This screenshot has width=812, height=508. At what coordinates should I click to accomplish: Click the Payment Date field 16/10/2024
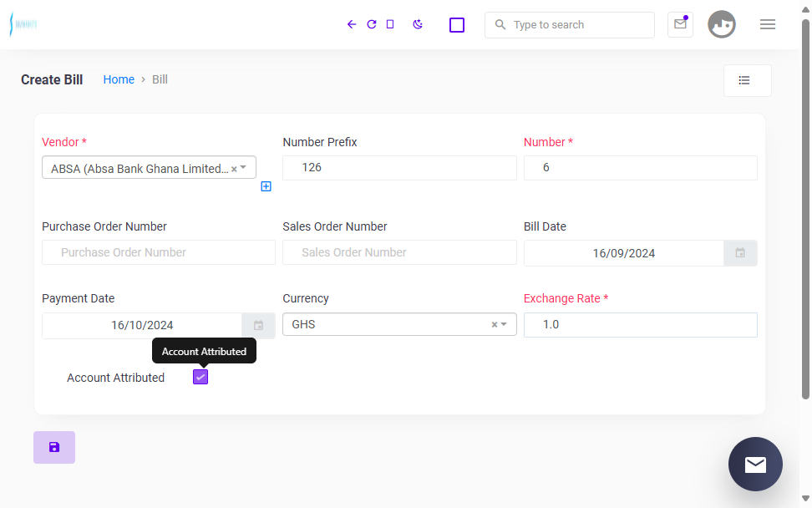pos(142,325)
